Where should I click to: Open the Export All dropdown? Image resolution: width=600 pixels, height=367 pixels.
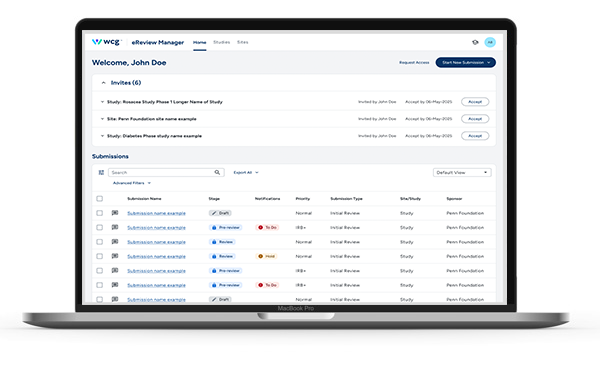pyautogui.click(x=246, y=173)
